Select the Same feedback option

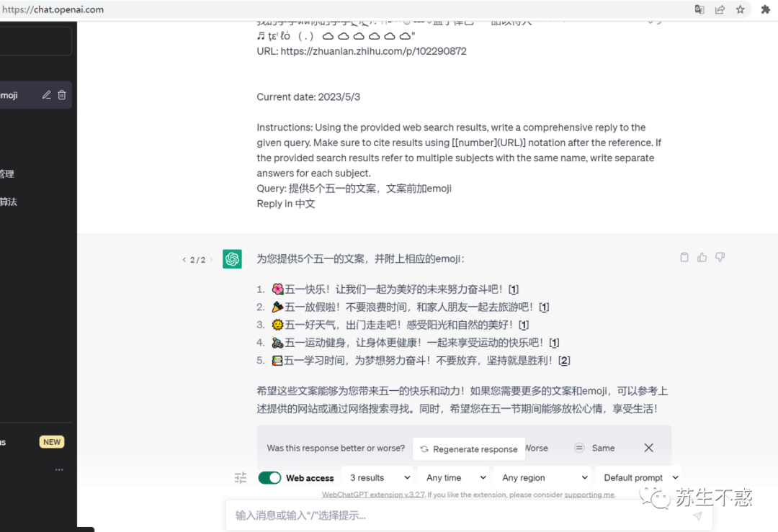pyautogui.click(x=594, y=448)
